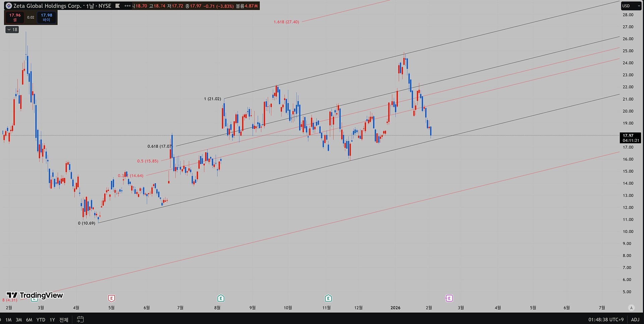
Task: Select the 1Y date range tab
Action: (52, 320)
